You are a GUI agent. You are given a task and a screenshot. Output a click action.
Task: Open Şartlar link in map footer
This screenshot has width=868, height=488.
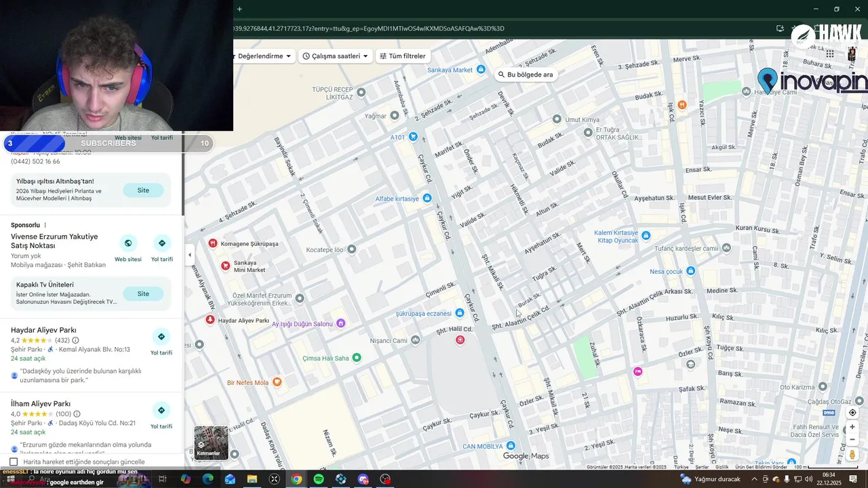tap(702, 467)
